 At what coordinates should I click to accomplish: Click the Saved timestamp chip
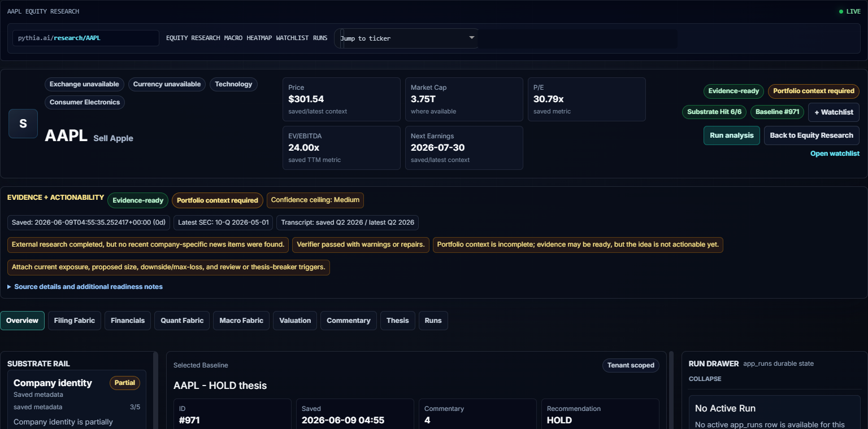pyautogui.click(x=89, y=222)
